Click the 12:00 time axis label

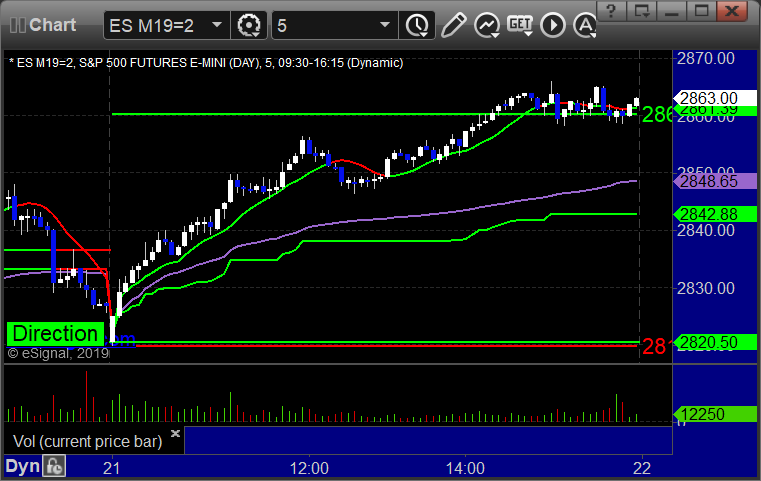(x=309, y=468)
